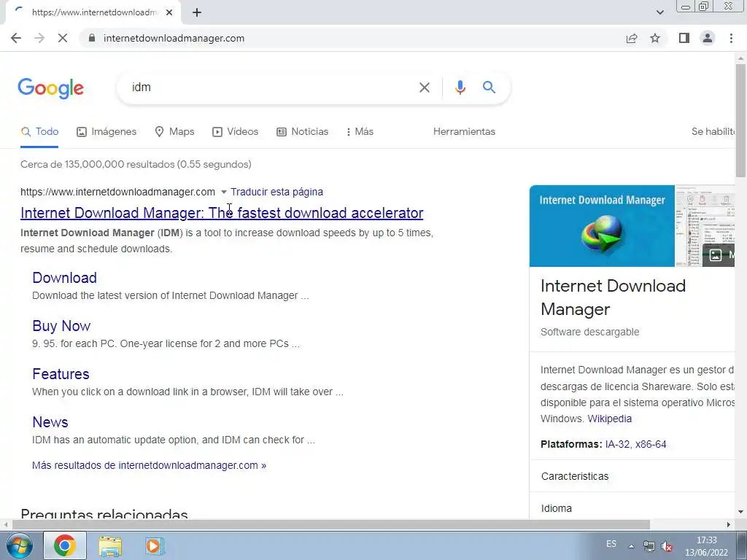Click the Google logo
This screenshot has width=747, height=560.
coord(50,88)
